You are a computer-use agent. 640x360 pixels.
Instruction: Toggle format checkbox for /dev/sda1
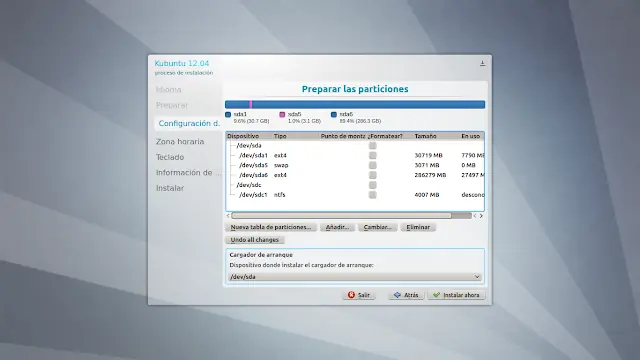pyautogui.click(x=373, y=155)
